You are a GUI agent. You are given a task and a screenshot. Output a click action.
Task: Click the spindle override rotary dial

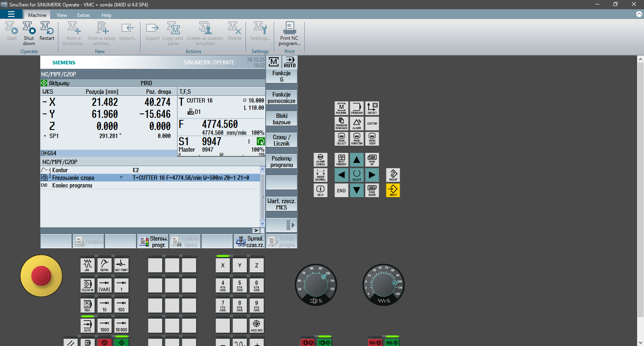coord(316,285)
